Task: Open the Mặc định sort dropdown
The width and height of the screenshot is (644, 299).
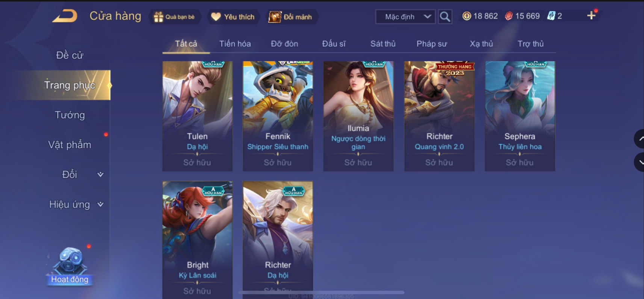Action: pos(406,17)
